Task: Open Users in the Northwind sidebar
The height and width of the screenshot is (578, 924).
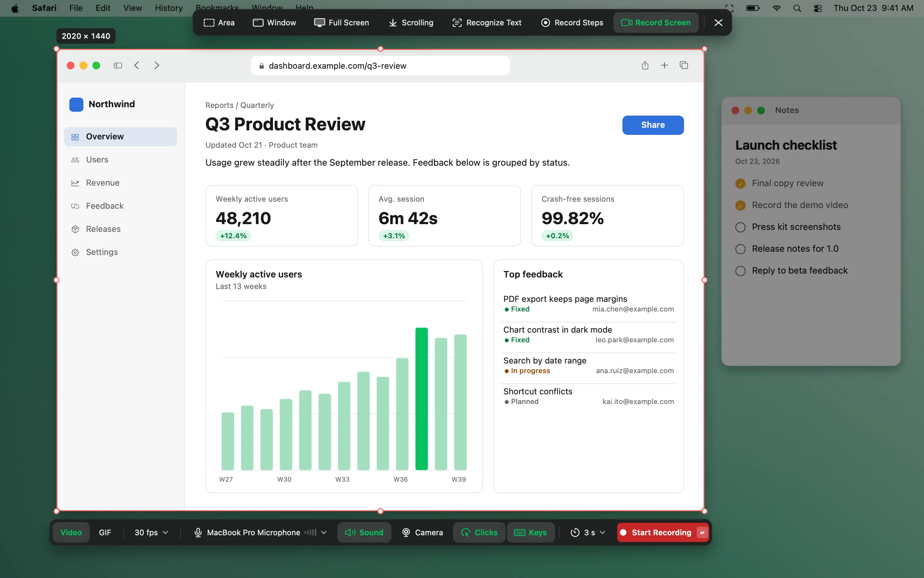Action: 121,160
